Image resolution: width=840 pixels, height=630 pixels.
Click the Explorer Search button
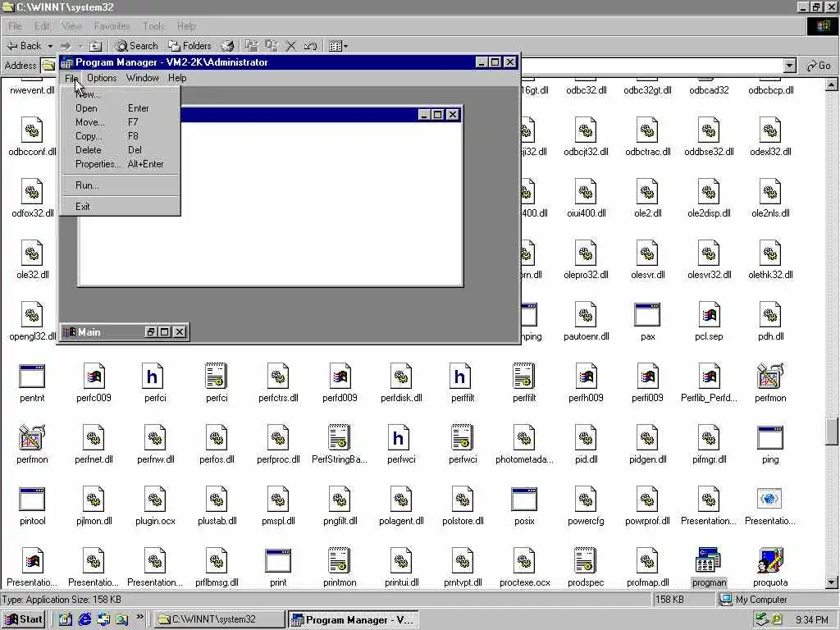(137, 46)
